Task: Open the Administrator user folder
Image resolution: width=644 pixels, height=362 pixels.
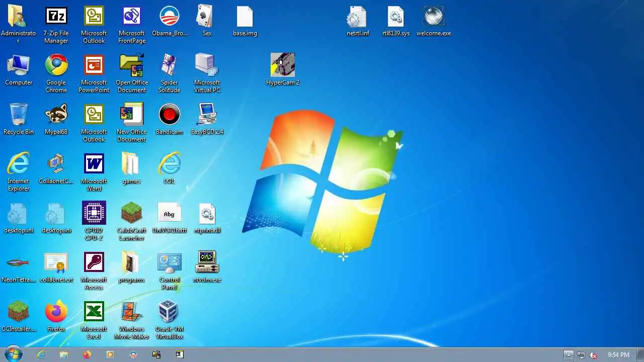Action: pos(19,25)
